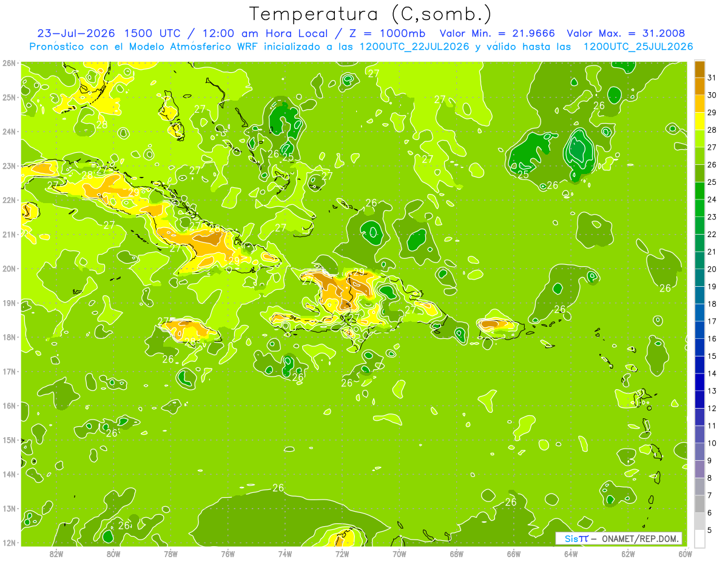728x562 pixels.
Task: Click the orange color bar segment between 30 and 31
Action: (699, 86)
